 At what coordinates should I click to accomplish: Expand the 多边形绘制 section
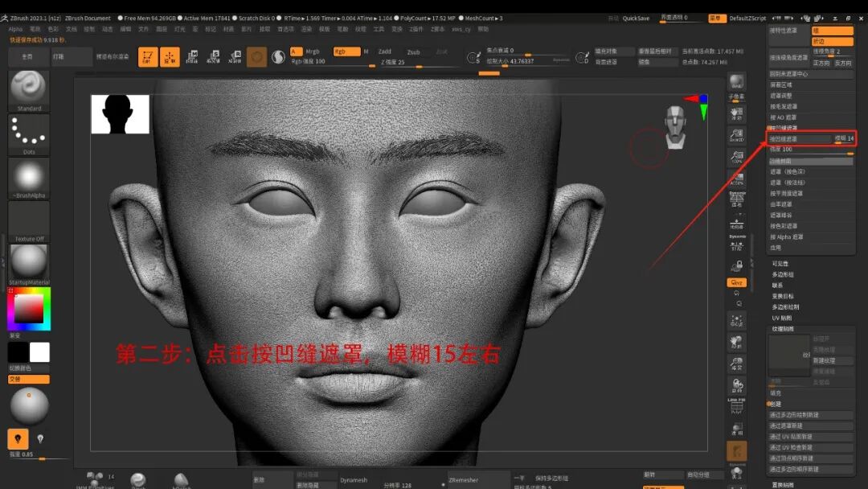(785, 306)
